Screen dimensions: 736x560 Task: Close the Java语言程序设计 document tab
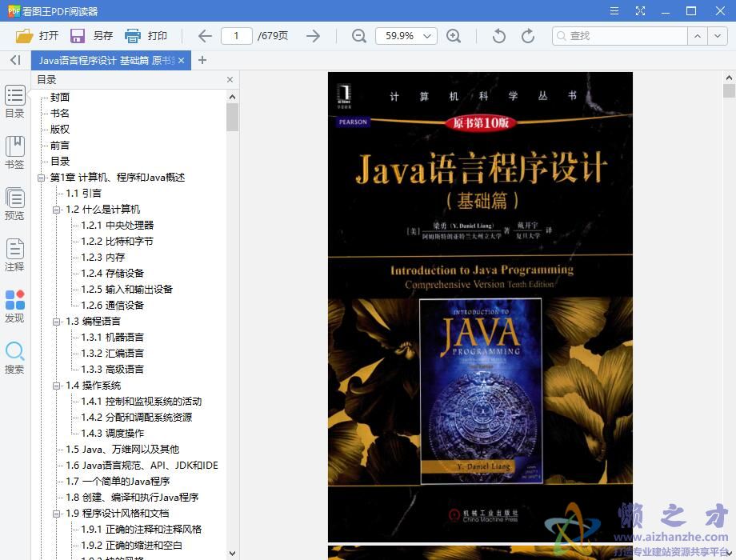181,61
